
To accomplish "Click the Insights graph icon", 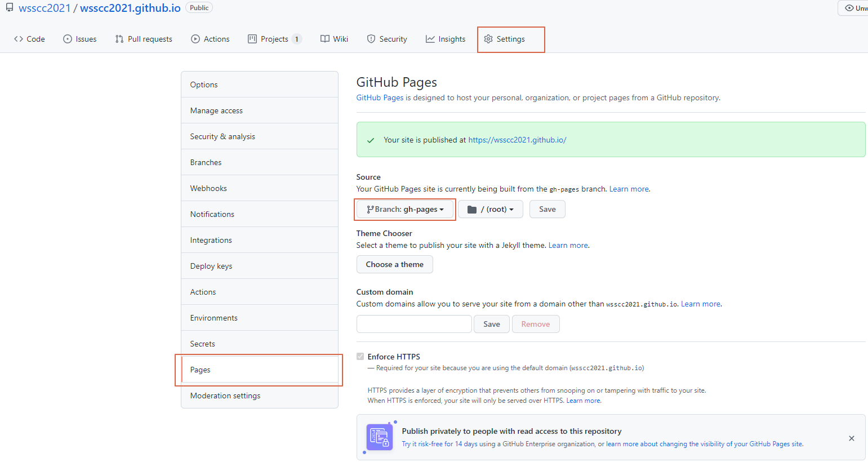I will [430, 38].
